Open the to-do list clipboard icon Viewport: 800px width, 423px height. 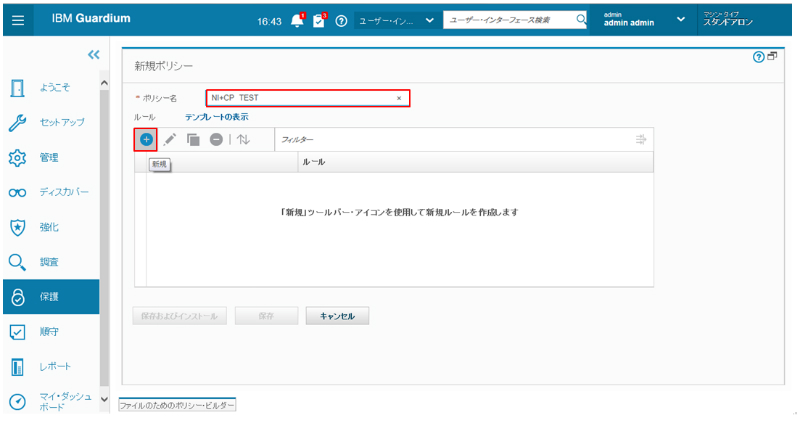pyautogui.click(x=319, y=21)
